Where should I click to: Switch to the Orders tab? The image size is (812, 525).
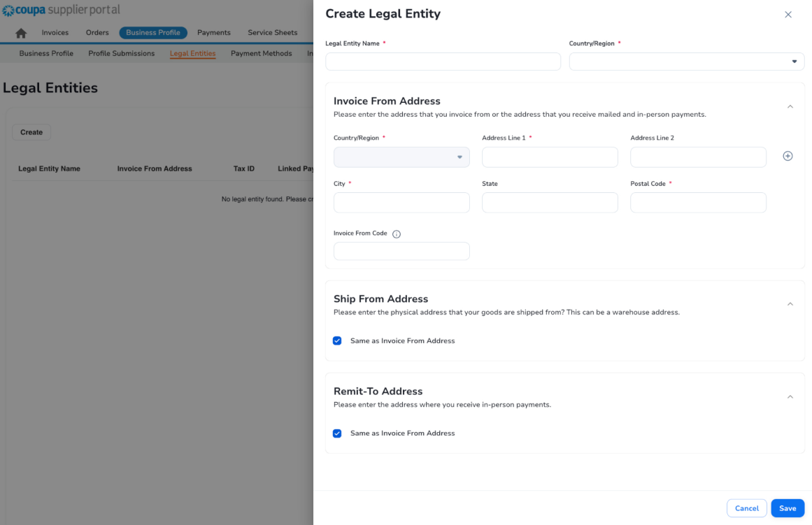(x=97, y=32)
